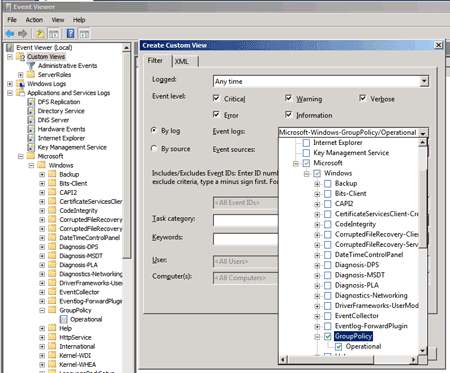450x373 pixels.
Task: Click the All Event IDs input field
Action: pos(245,203)
